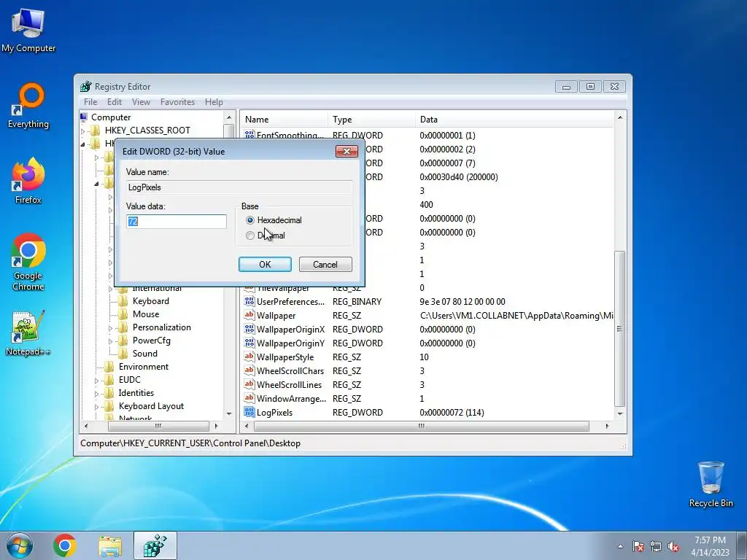Open the File menu in Registry Editor
747x560 pixels.
[x=90, y=102]
